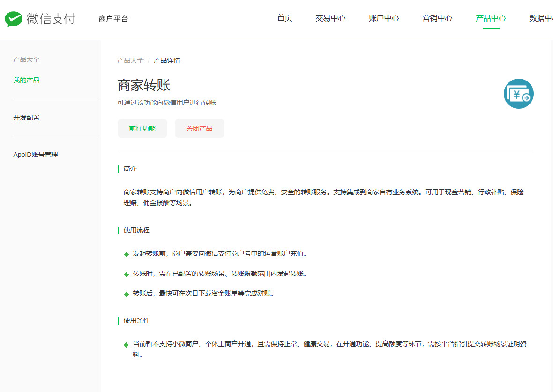Click the 使用条件 section heading
This screenshot has height=392, width=553.
click(136, 320)
